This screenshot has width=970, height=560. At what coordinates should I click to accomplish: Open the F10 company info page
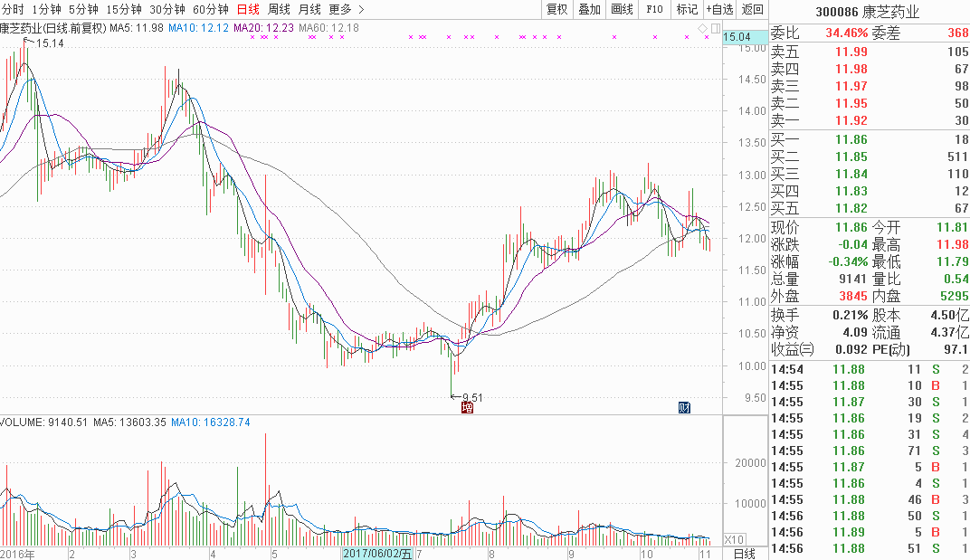pyautogui.click(x=653, y=9)
